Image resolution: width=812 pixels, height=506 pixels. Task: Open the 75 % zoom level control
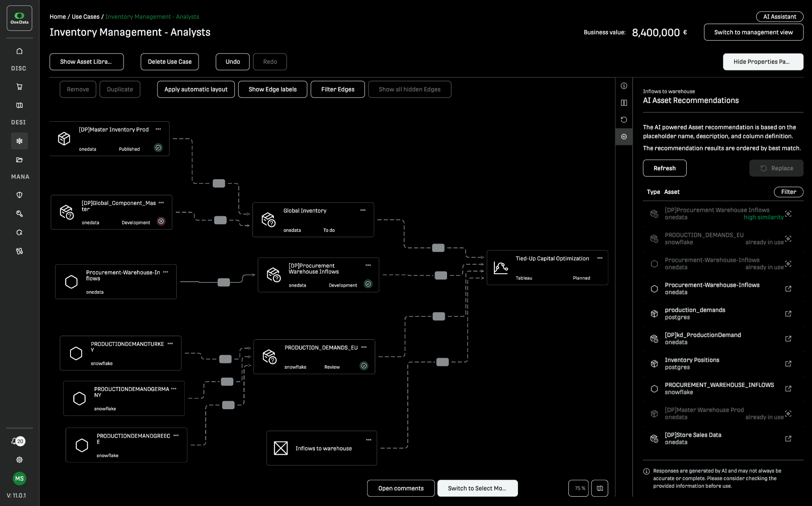(x=579, y=488)
